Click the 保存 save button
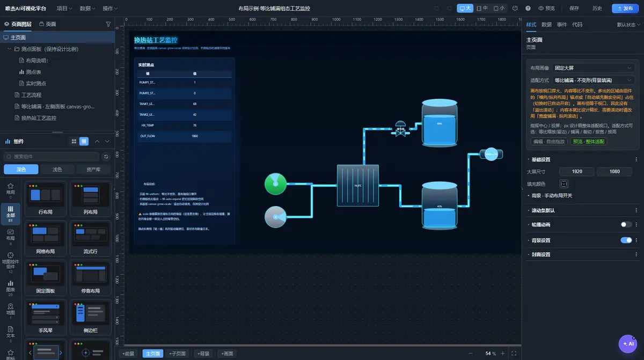Screen dimensions: 644x360 click(x=574, y=9)
